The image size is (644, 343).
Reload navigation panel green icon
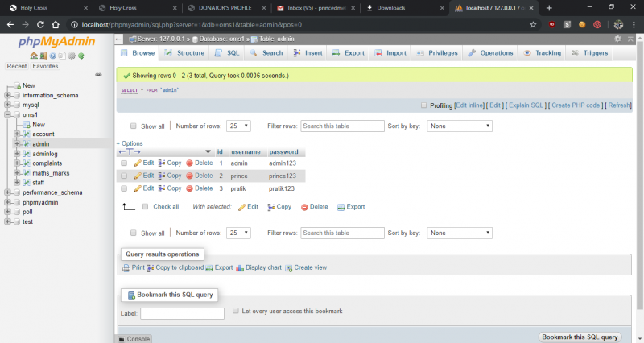pos(81,56)
